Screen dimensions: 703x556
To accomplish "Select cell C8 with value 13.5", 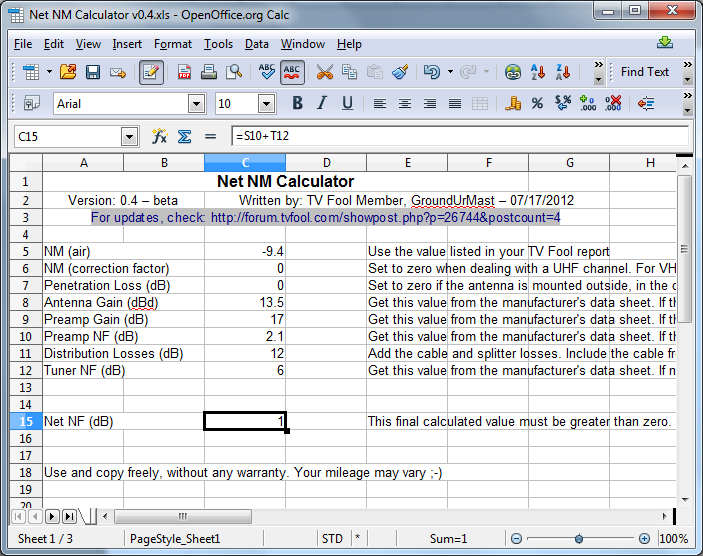I will click(245, 302).
